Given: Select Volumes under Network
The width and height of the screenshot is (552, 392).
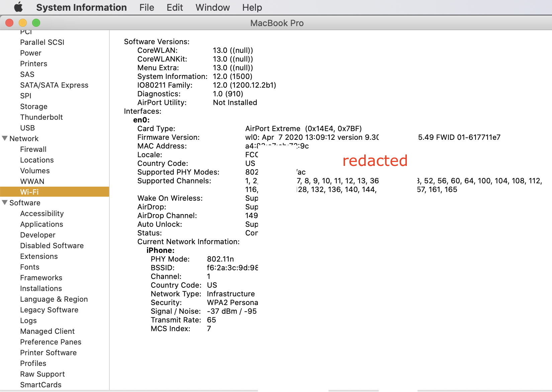Looking at the screenshot, I should coord(35,171).
